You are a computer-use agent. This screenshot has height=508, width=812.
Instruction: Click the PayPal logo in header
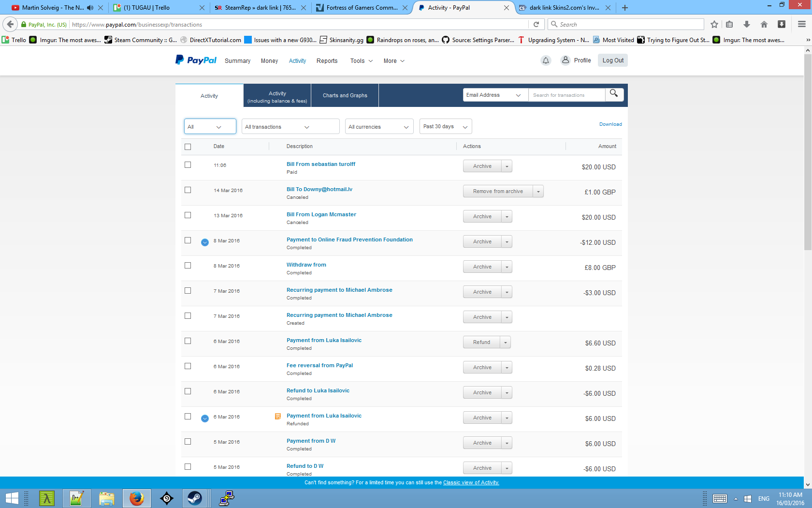(x=196, y=60)
